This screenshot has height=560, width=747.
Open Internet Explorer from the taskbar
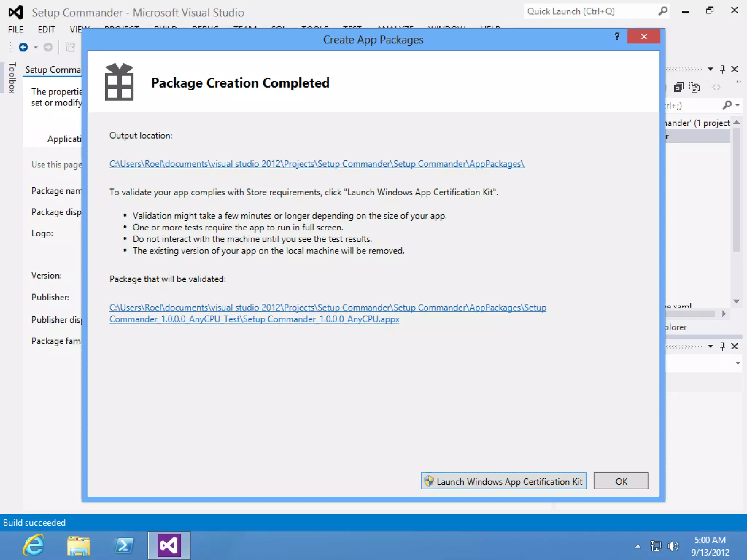[x=34, y=545]
